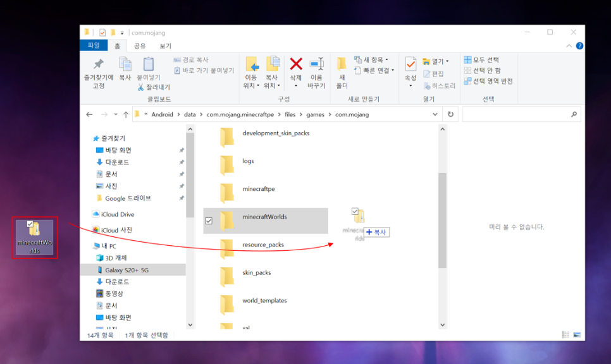Select minecraftWorlds folder icon on desktop
The width and height of the screenshot is (611, 364).
click(35, 238)
